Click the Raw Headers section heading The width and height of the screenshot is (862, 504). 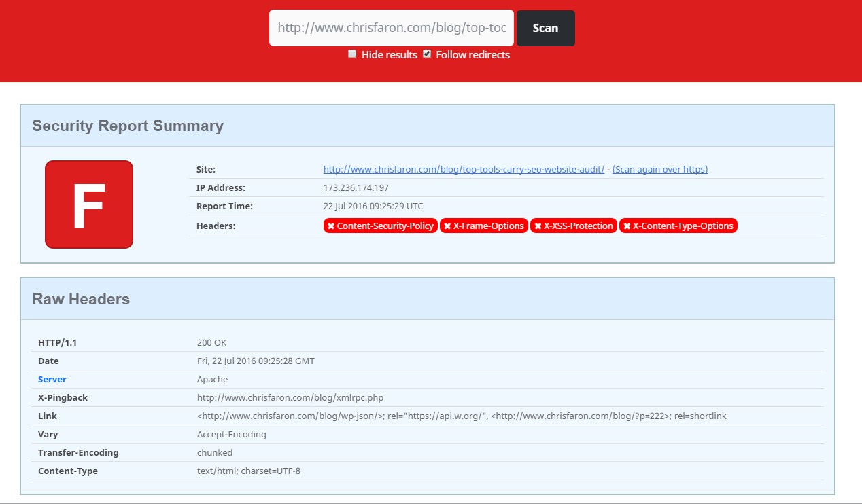pos(81,300)
